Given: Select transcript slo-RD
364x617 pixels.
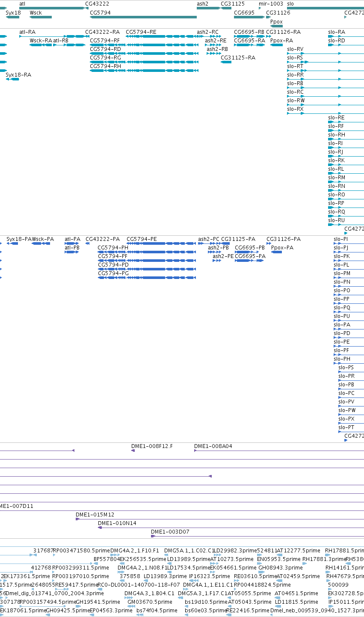Looking at the screenshot, I should coord(337,41).
